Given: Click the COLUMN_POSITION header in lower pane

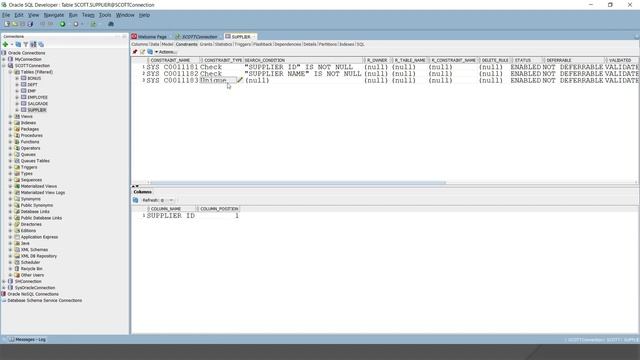Looking at the screenshot, I should [x=219, y=209].
